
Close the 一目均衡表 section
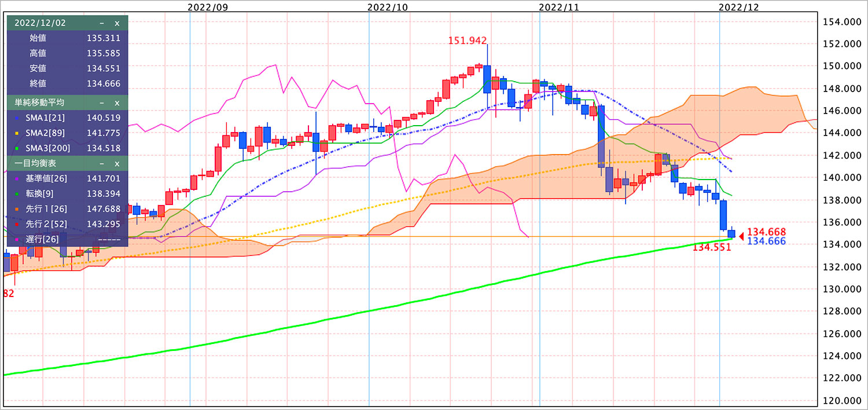[x=117, y=164]
